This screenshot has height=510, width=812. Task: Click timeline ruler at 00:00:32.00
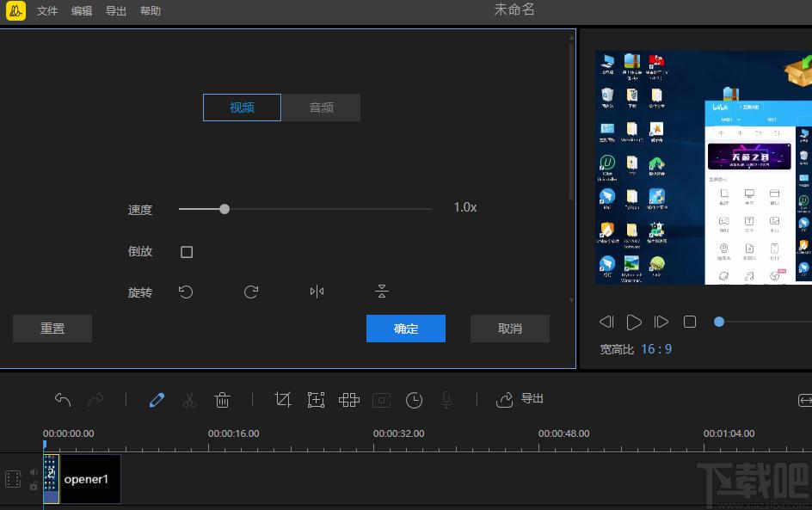pyautogui.click(x=399, y=433)
